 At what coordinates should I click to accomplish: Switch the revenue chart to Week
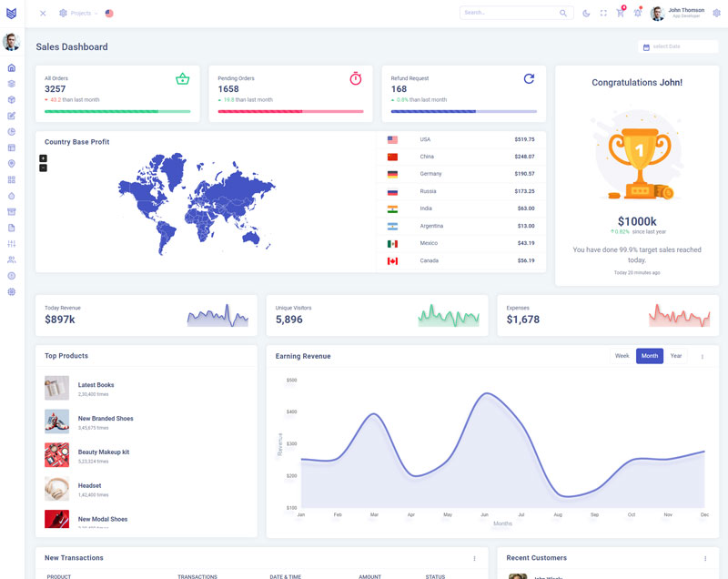click(x=622, y=356)
